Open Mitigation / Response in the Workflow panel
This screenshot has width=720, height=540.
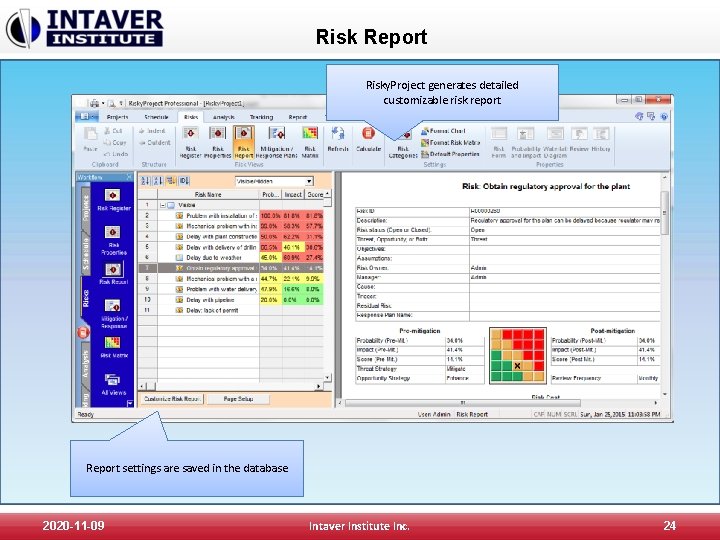(x=113, y=314)
